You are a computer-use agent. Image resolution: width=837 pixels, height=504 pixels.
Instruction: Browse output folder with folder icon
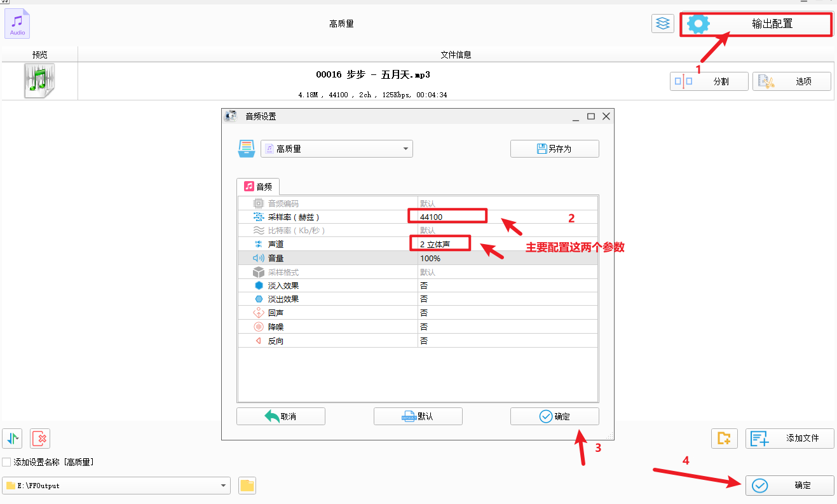pos(247,486)
